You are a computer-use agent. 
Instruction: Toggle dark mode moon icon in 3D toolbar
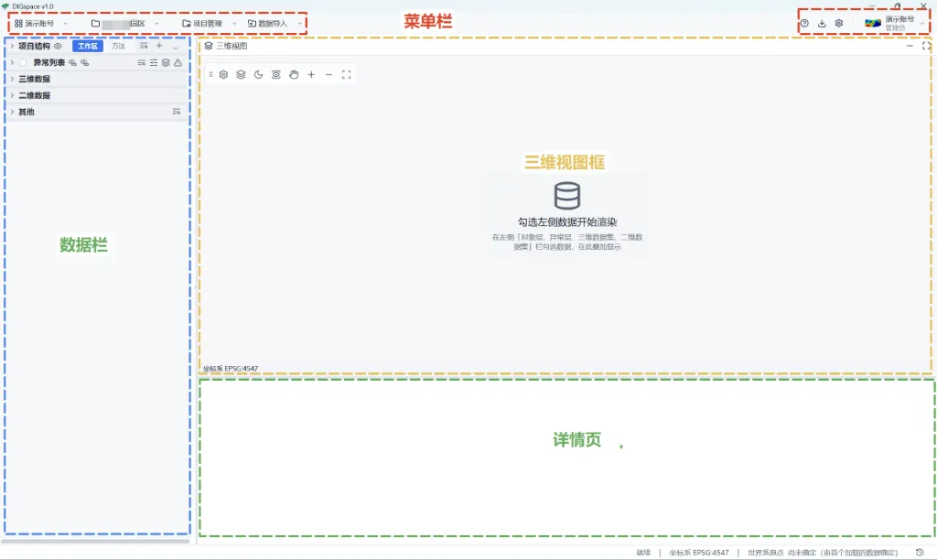(258, 75)
